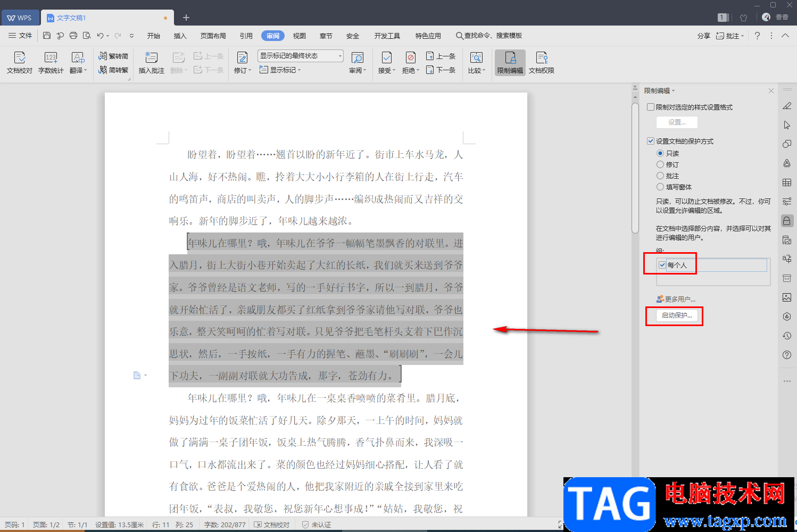
Task: Select the 填写窗体 radio option
Action: pos(660,187)
